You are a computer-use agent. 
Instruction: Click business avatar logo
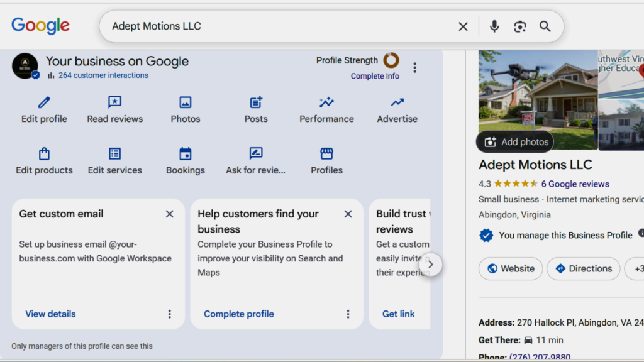25,65
